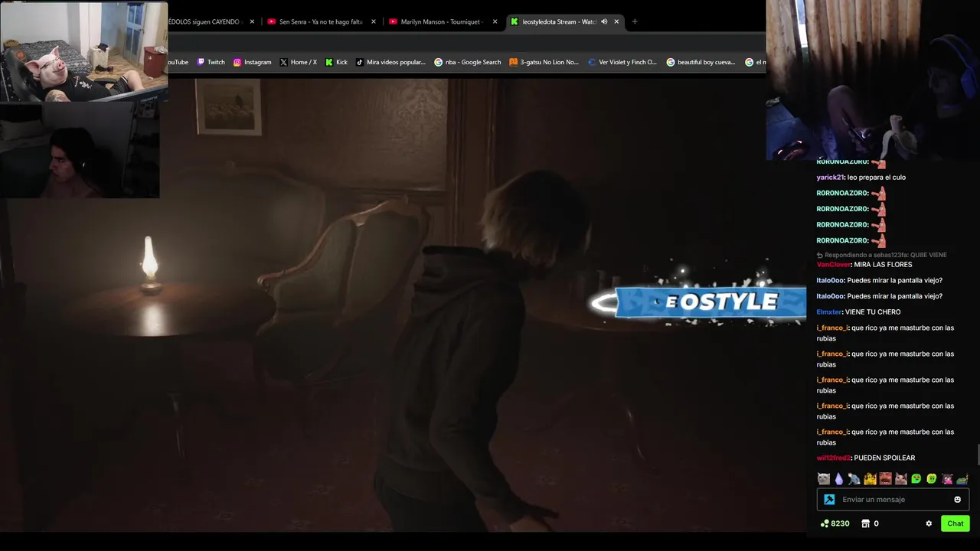The height and width of the screenshot is (551, 980).
Task: Mute the leostyledota Stream tab audio
Action: click(604, 21)
